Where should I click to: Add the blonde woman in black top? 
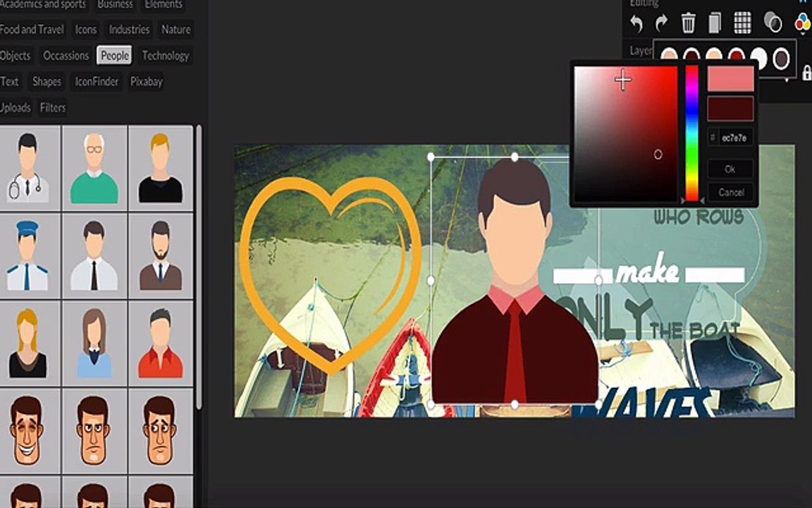(x=28, y=343)
